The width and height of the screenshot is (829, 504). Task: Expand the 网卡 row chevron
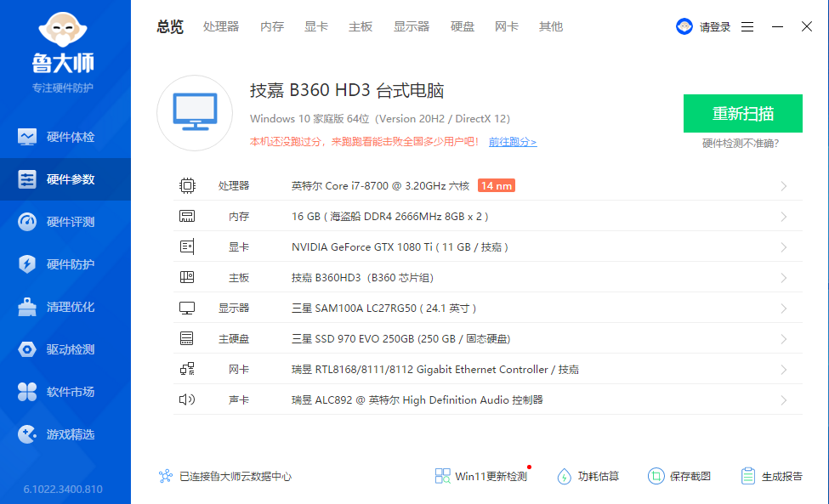pyautogui.click(x=784, y=370)
